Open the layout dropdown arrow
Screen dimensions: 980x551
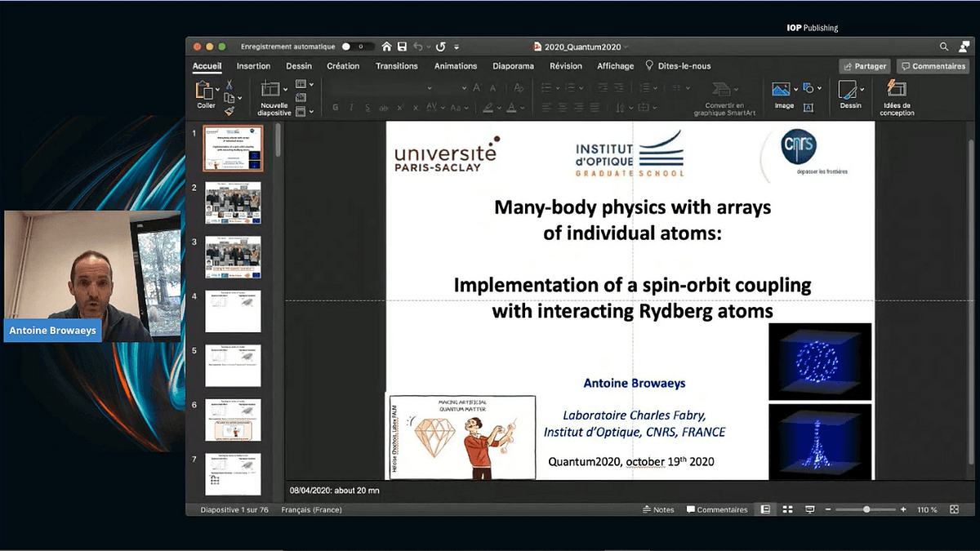tap(311, 84)
